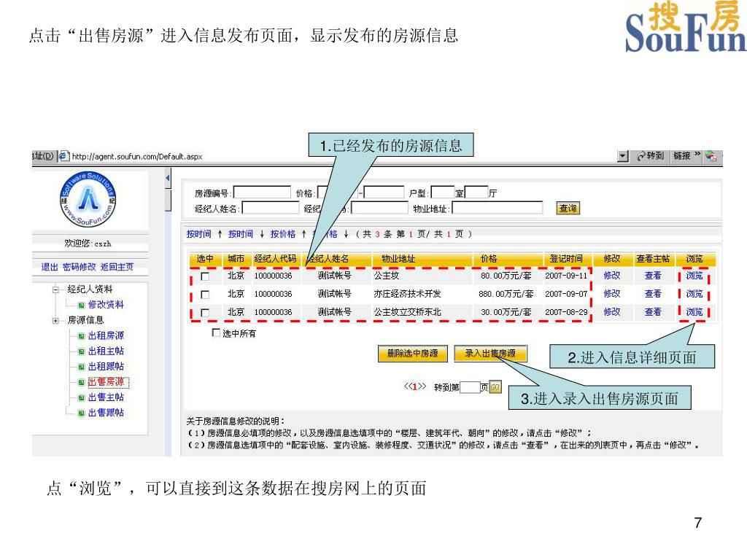This screenshot has width=747, height=560.
Task: Select 出售房源 in the tree
Action: pyautogui.click(x=107, y=382)
